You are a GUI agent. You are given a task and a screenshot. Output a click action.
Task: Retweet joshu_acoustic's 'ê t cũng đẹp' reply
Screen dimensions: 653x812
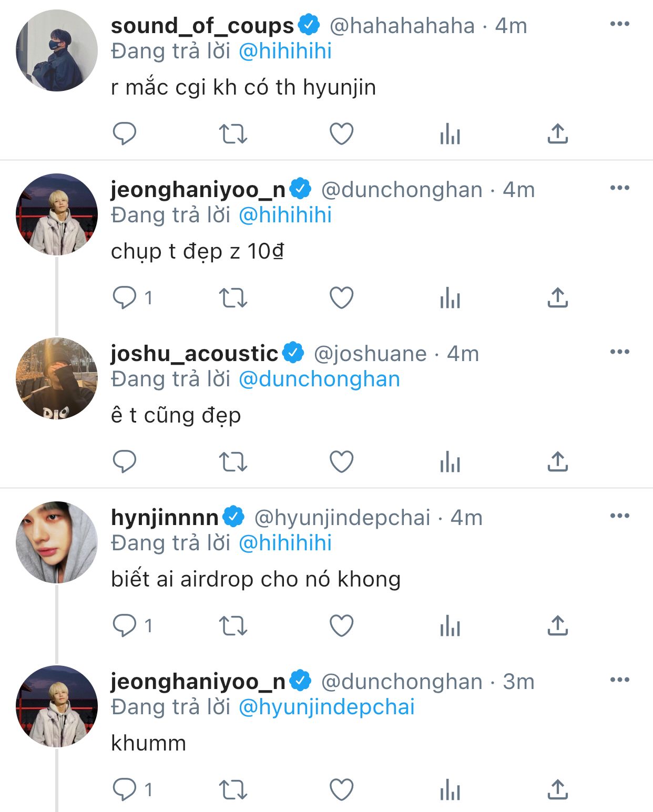pos(233,462)
